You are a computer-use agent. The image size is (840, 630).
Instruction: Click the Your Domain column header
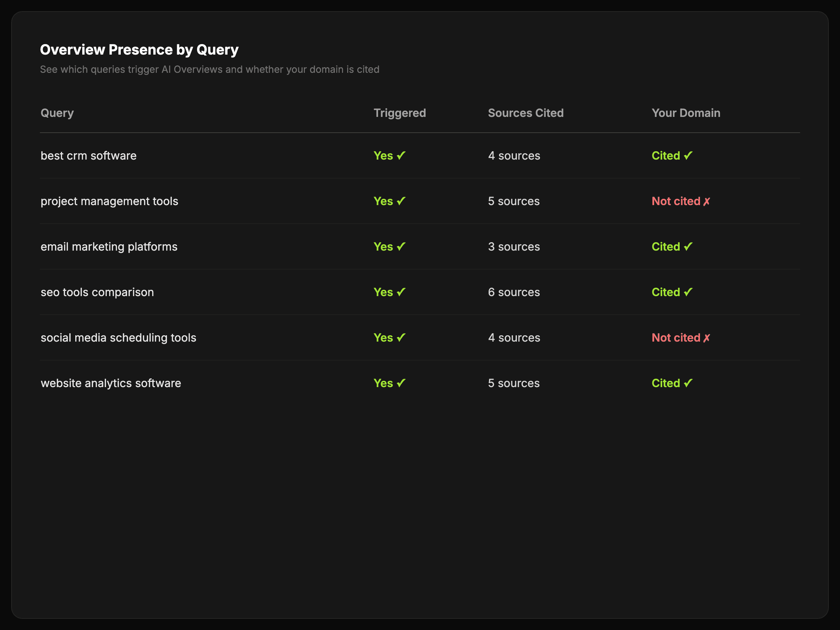click(686, 113)
